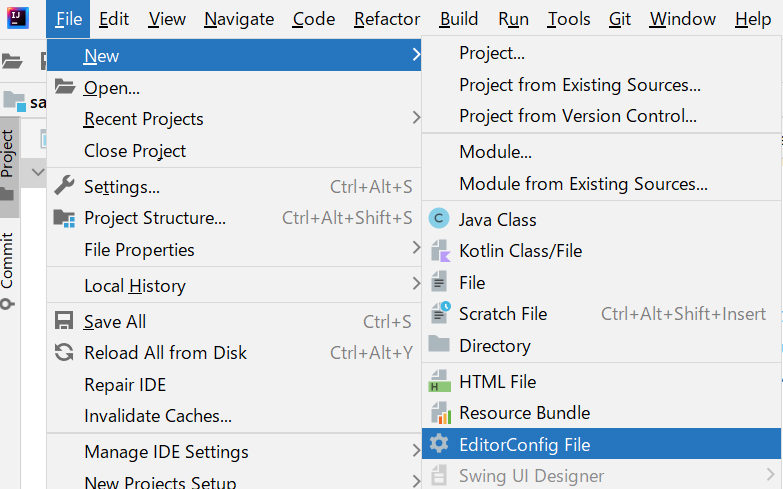Click the Project Structure icon
The image size is (783, 489).
(65, 218)
